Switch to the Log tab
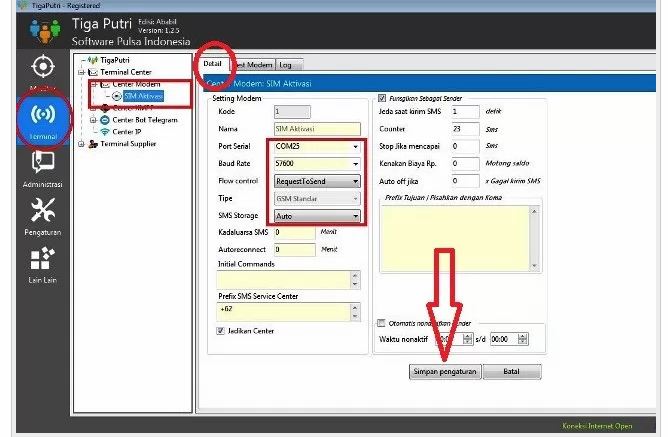 pyautogui.click(x=289, y=65)
